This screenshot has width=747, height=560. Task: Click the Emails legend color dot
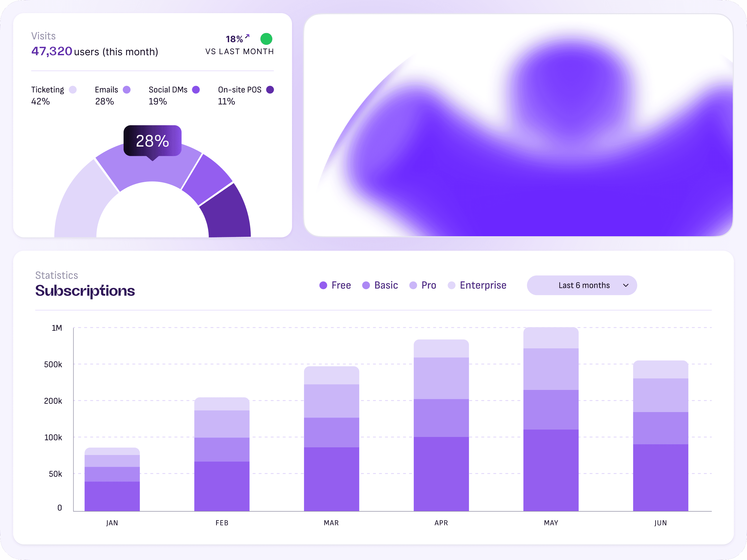click(127, 89)
